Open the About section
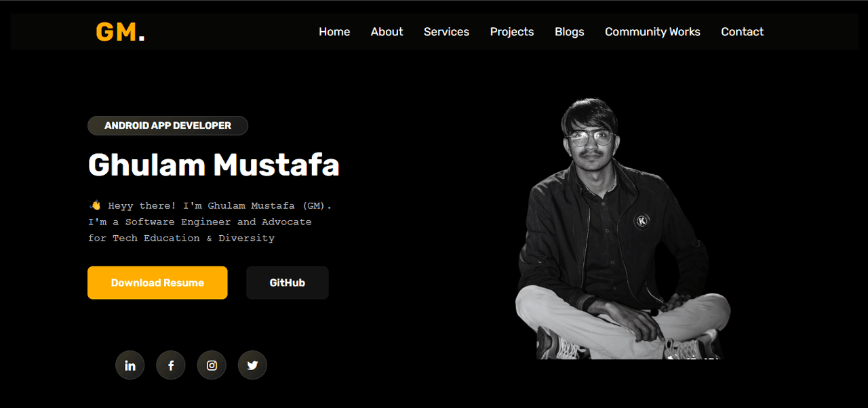 coord(387,32)
